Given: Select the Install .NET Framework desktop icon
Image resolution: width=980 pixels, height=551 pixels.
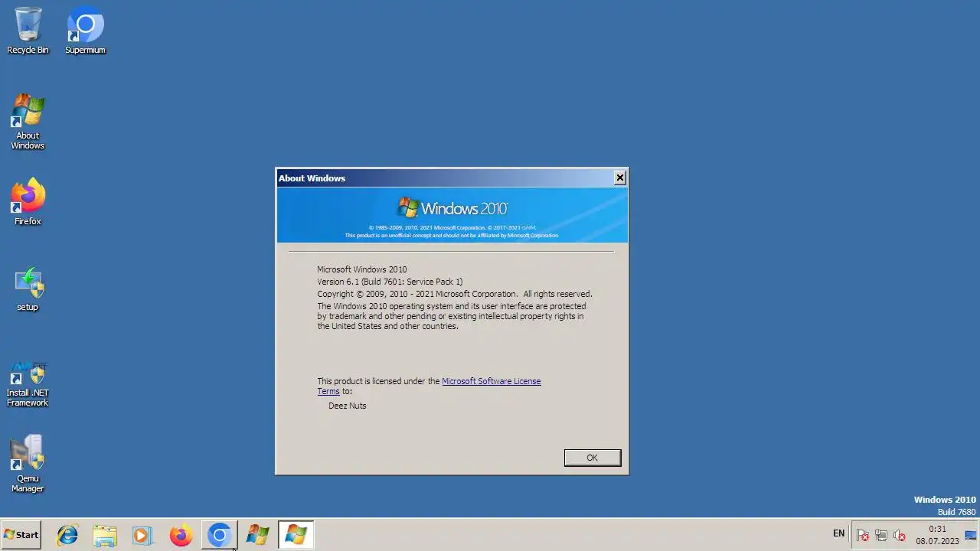Looking at the screenshot, I should [28, 384].
